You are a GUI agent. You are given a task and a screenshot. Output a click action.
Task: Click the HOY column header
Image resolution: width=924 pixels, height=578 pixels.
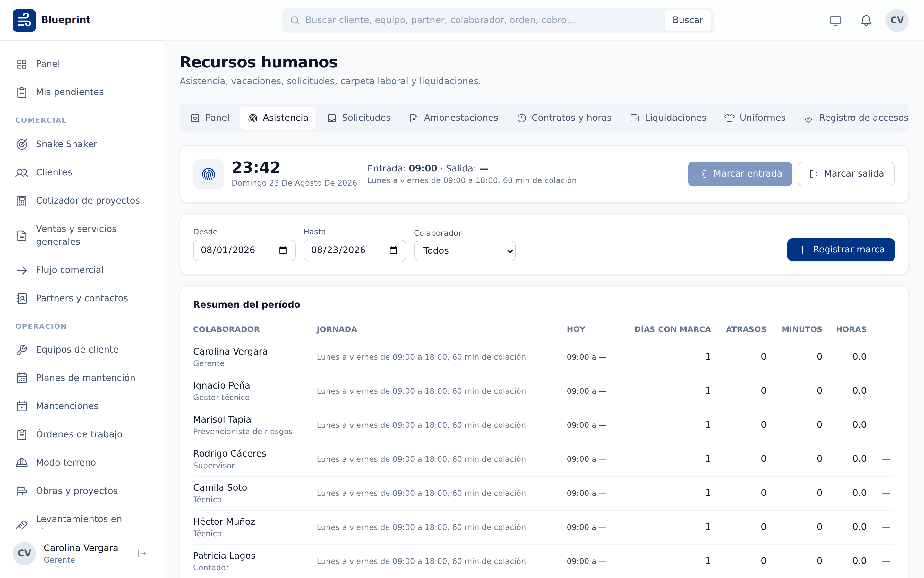click(x=576, y=329)
